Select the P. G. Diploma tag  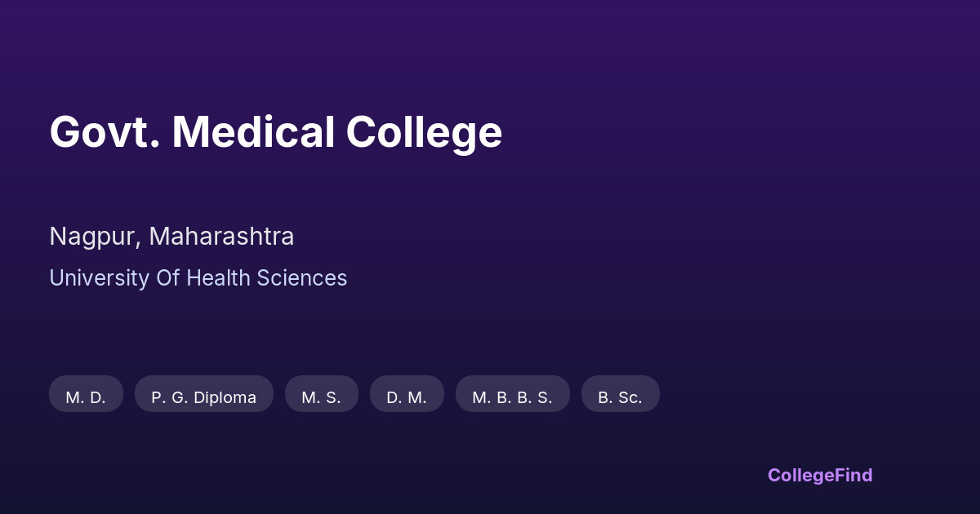(203, 394)
